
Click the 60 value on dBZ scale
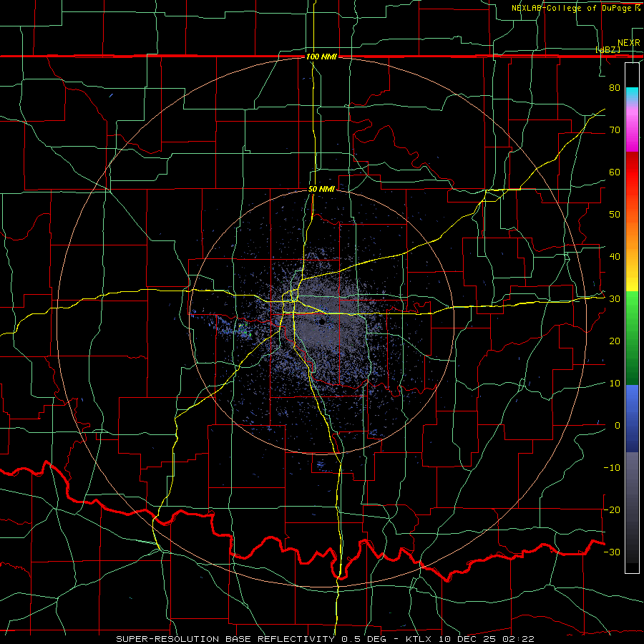click(x=615, y=172)
